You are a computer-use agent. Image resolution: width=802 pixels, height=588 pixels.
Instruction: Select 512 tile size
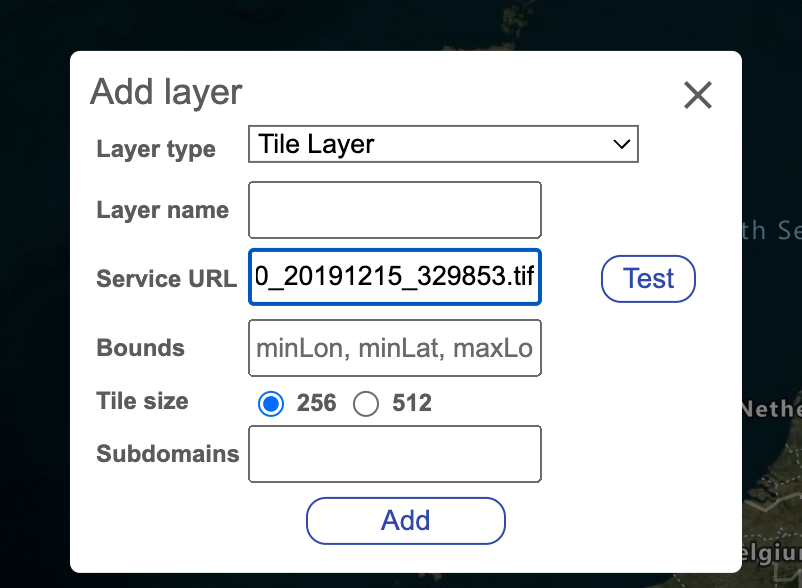[366, 403]
